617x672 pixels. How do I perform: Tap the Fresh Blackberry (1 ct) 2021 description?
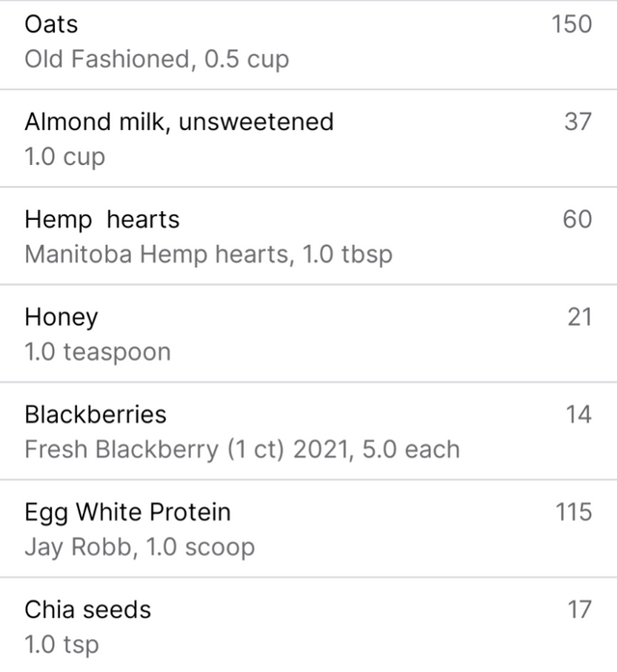pyautogui.click(x=242, y=449)
